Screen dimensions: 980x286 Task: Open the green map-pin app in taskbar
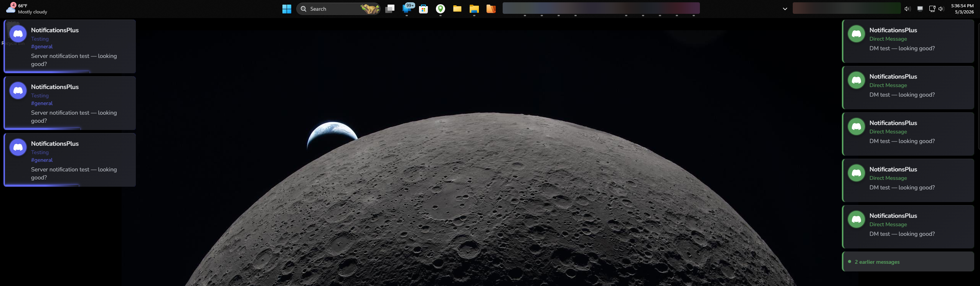pyautogui.click(x=441, y=9)
